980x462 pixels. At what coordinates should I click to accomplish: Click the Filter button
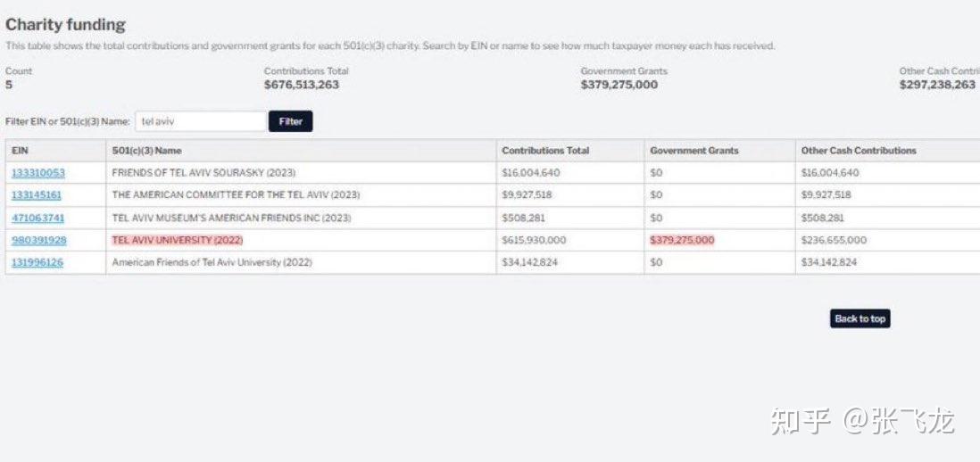(291, 121)
